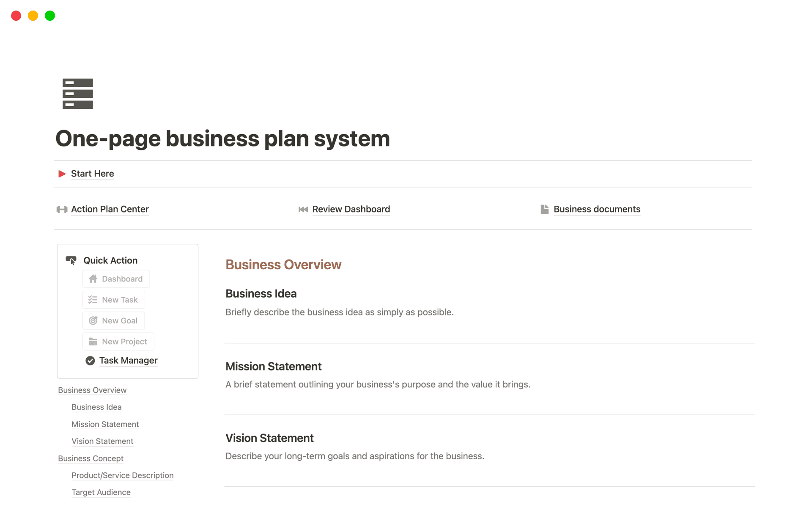Screen dimensions: 812x508
Task: Click the document icon beside Business documents
Action: 544,209
